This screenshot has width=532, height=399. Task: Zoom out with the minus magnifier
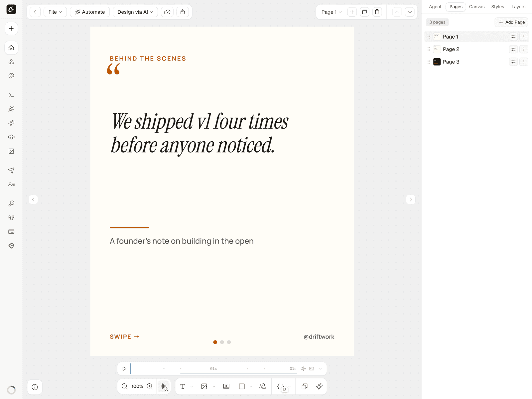coord(125,386)
